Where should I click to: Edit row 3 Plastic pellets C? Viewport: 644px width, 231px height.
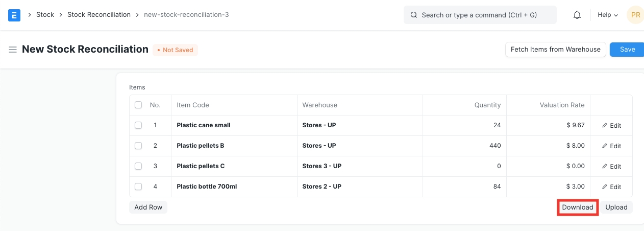tap(611, 166)
